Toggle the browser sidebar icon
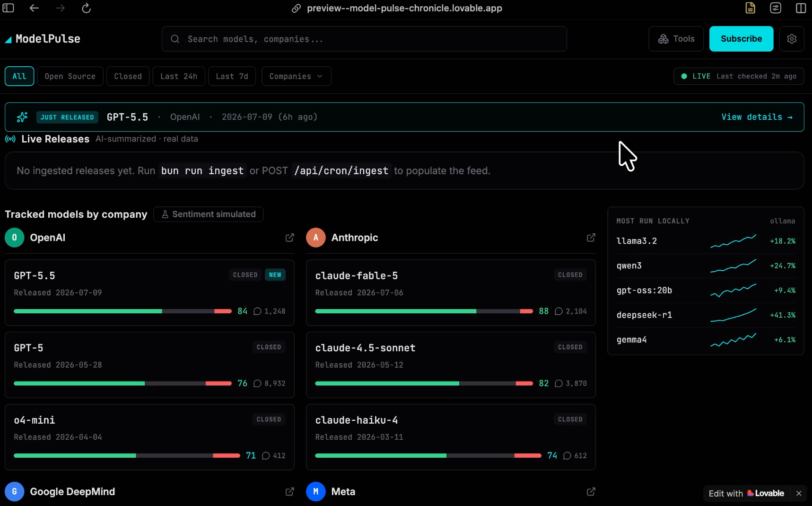 (9, 8)
